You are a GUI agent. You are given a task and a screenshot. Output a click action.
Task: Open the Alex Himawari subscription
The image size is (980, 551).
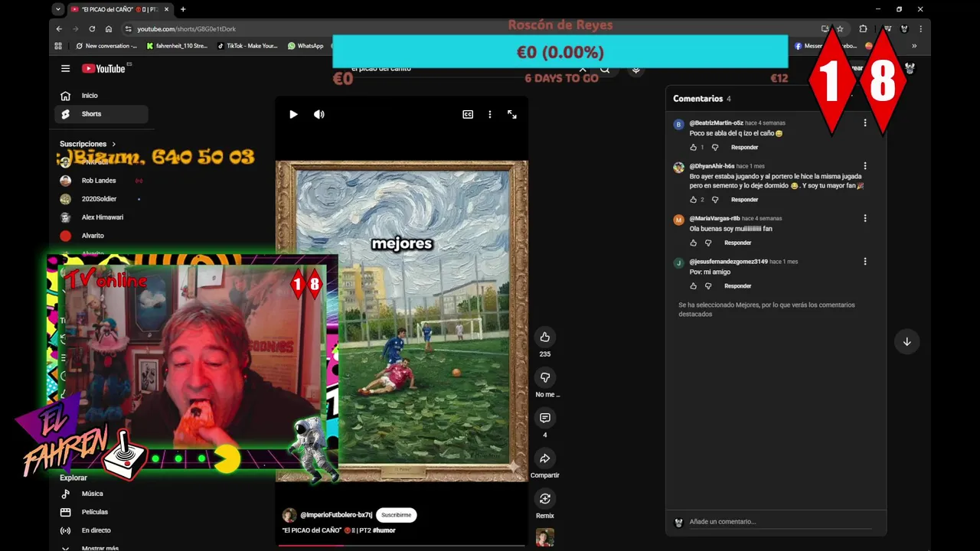[x=101, y=217]
